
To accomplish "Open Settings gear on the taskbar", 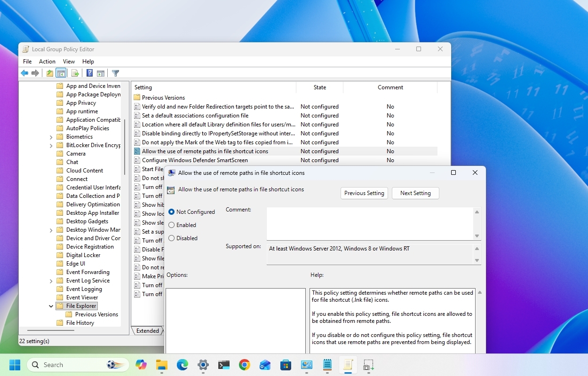I will (x=203, y=365).
